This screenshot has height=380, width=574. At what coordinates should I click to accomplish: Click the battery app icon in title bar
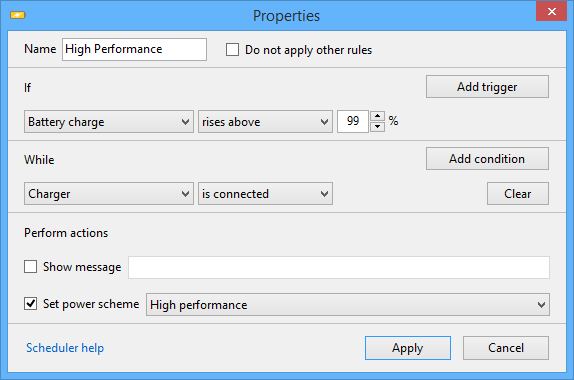point(18,15)
